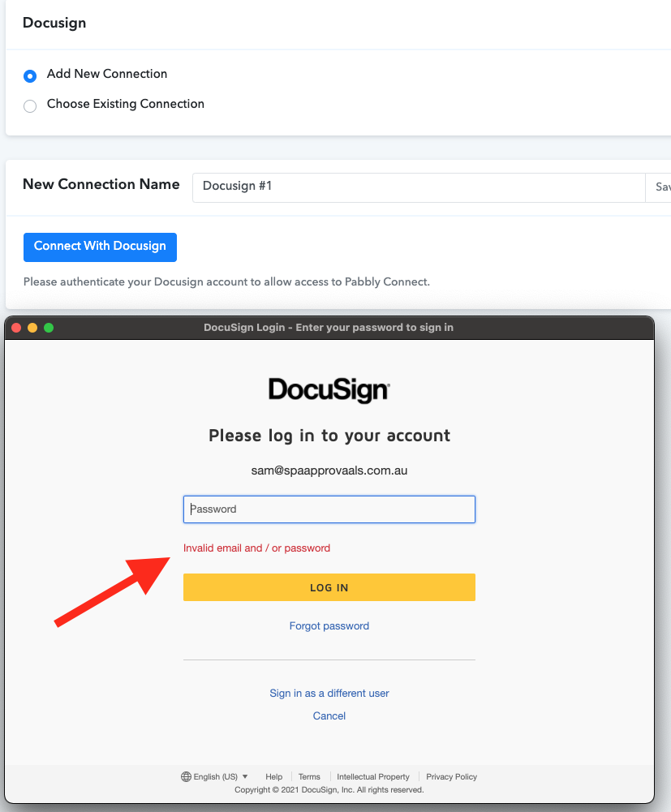
Task: Open the Intellectual Property footer link
Action: 373,777
